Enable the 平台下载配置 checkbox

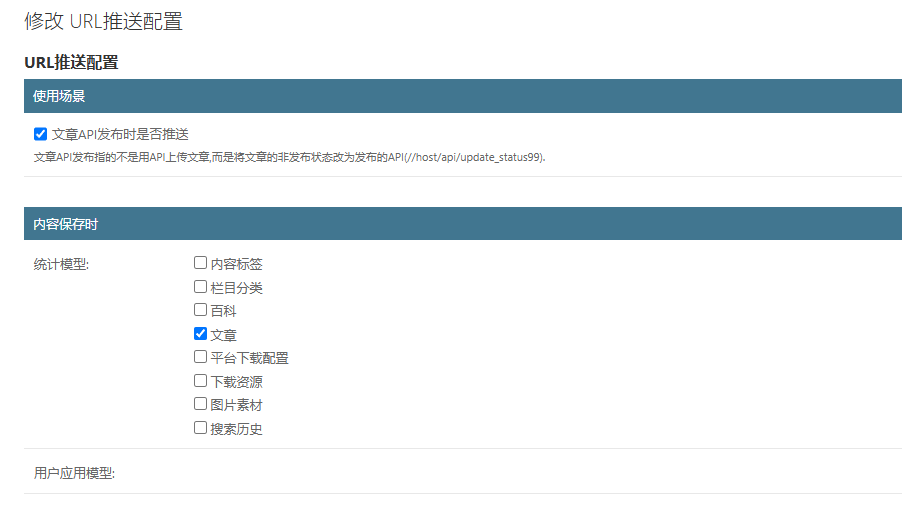[x=201, y=357]
